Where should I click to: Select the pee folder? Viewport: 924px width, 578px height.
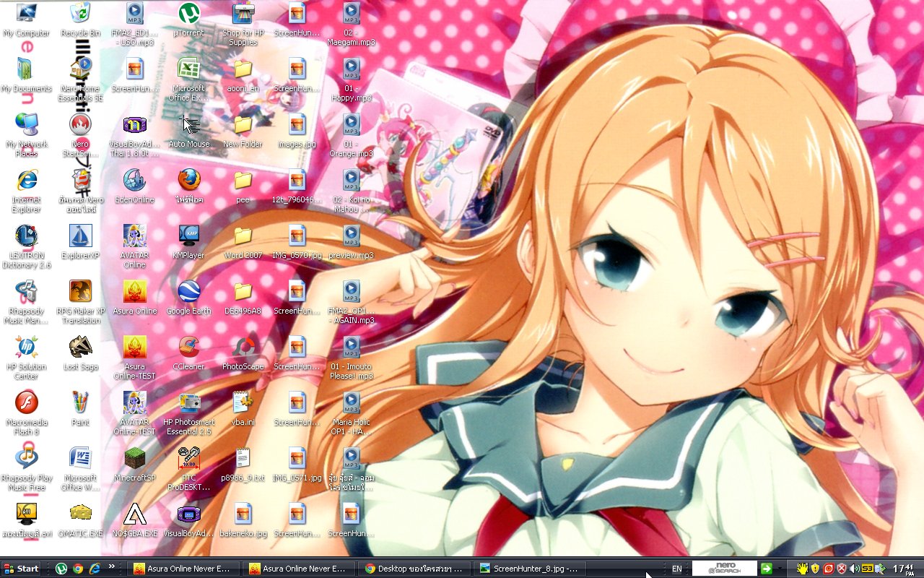pos(243,186)
